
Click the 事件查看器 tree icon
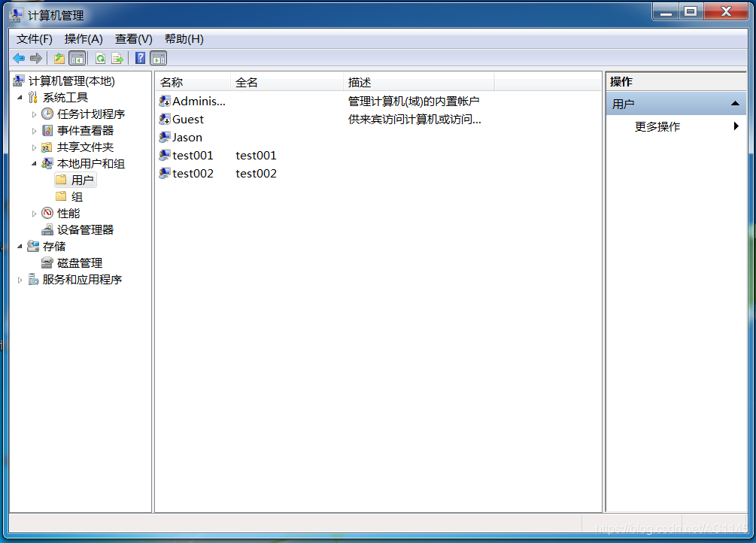[x=47, y=130]
